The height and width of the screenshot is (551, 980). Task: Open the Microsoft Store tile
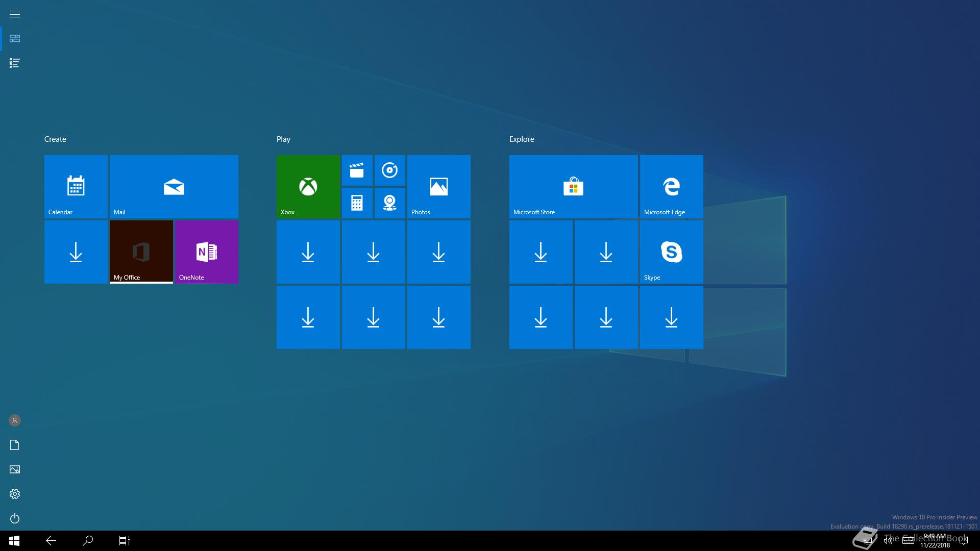(573, 187)
